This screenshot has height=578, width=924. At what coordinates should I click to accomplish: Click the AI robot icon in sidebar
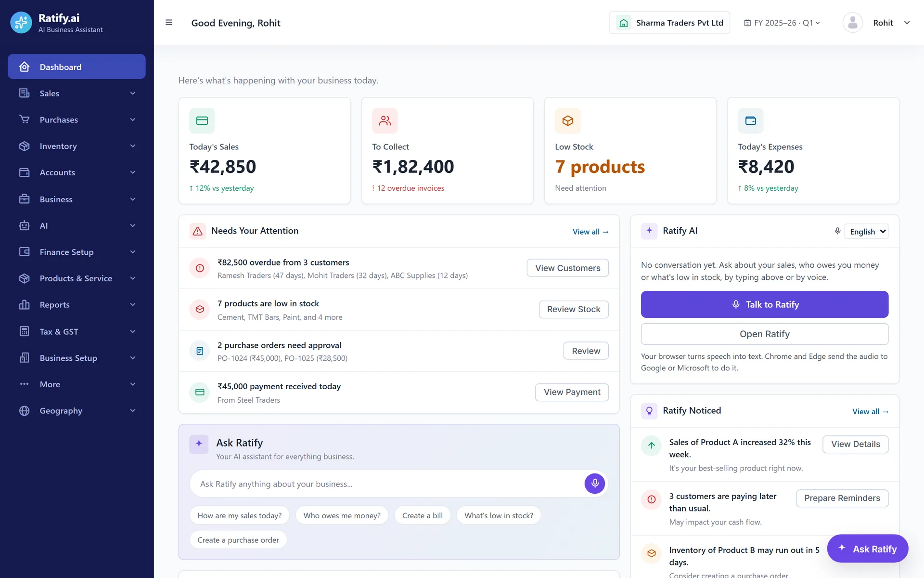tap(25, 226)
